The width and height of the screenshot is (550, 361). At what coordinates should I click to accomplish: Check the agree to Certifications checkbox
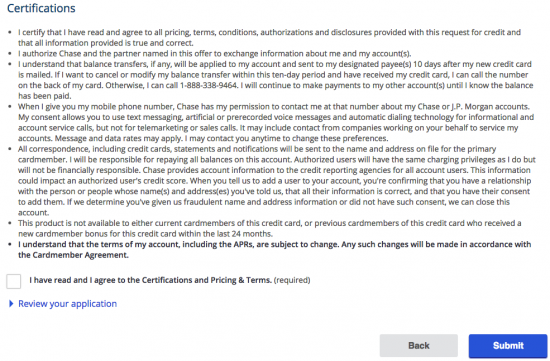click(x=14, y=281)
